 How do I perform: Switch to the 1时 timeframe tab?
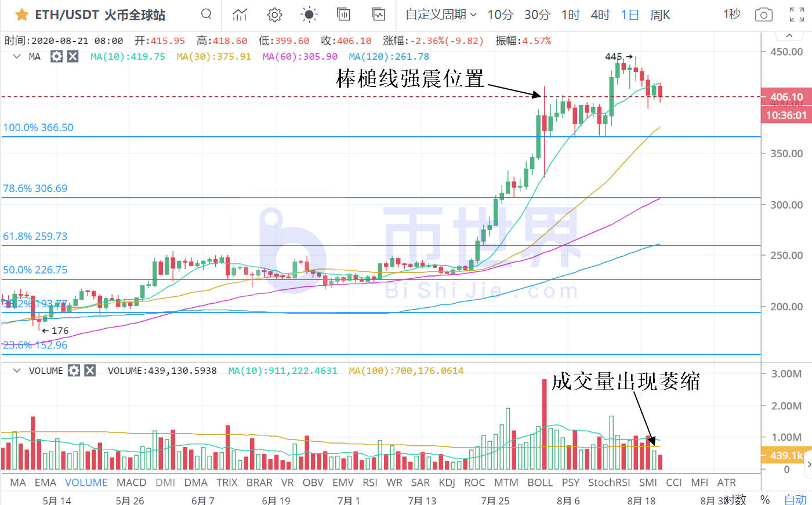click(x=570, y=15)
